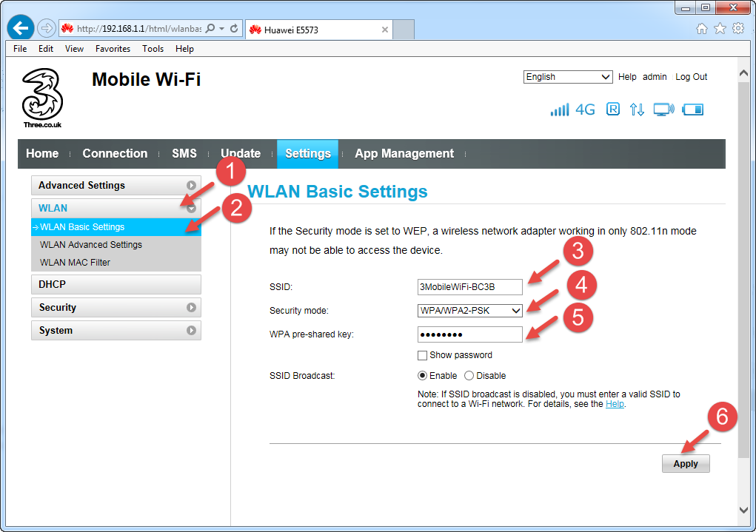Screen dimensions: 756x532
Task: Click the data transfer arrows icon
Action: [x=637, y=110]
